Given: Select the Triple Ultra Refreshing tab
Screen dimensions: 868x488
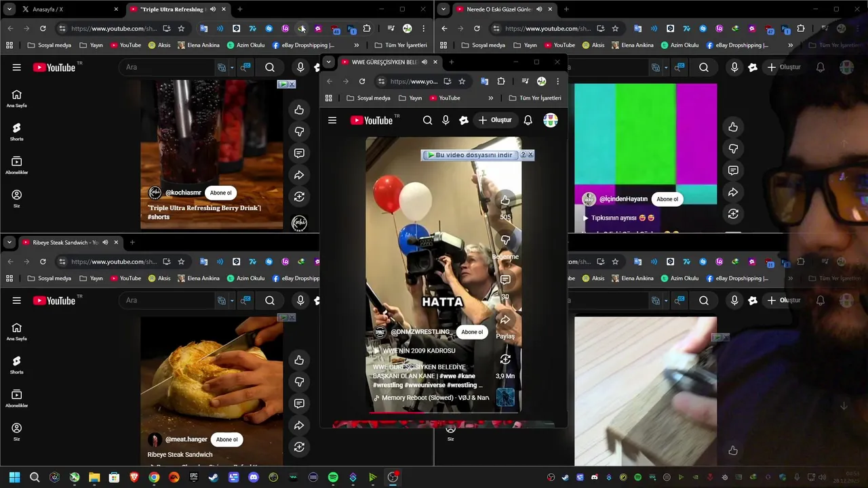Looking at the screenshot, I should pos(178,9).
